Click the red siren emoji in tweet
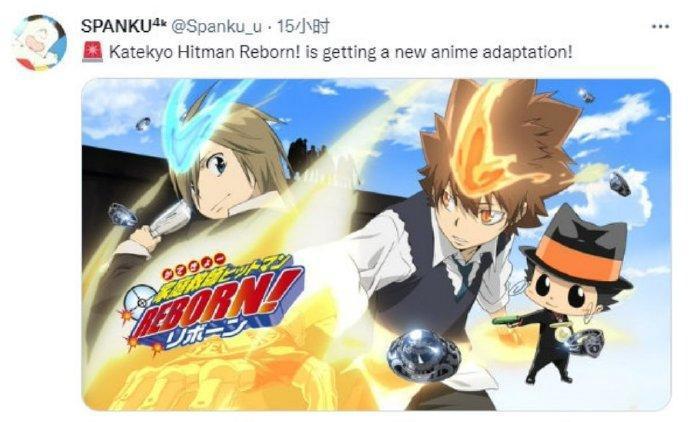The width and height of the screenshot is (690, 422). (x=92, y=52)
